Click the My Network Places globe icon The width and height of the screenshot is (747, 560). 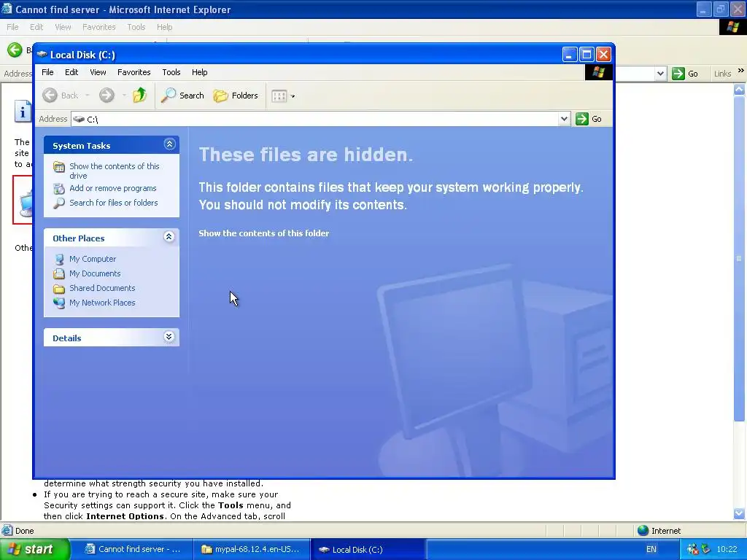(x=59, y=303)
